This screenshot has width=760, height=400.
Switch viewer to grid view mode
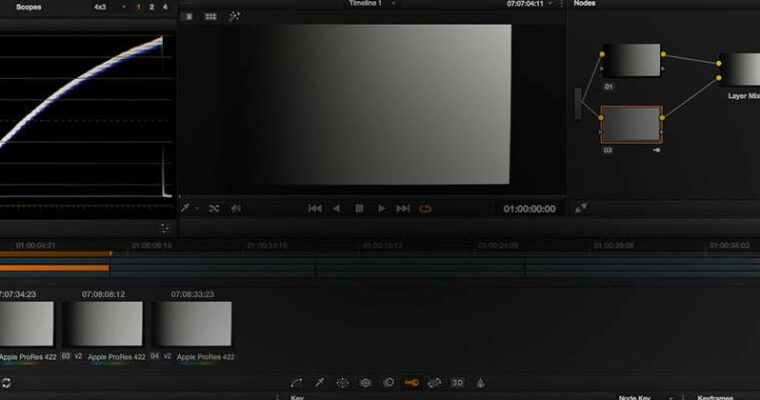pos(210,16)
